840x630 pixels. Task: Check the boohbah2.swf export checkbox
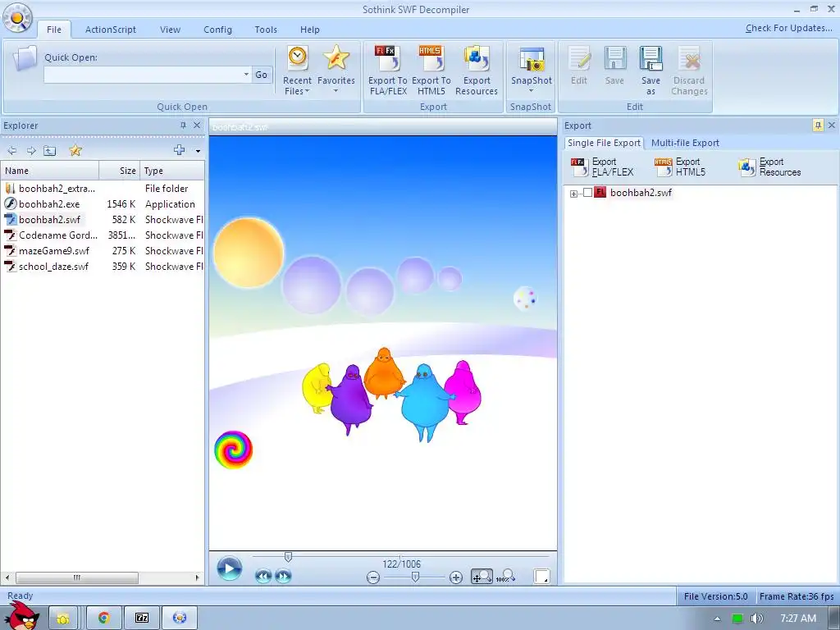[x=587, y=193]
